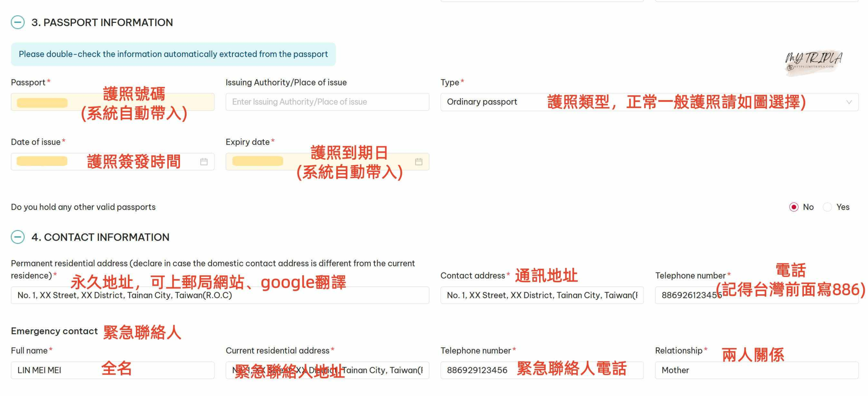The height and width of the screenshot is (396, 868).
Task: Click the Contact address field
Action: click(x=541, y=295)
